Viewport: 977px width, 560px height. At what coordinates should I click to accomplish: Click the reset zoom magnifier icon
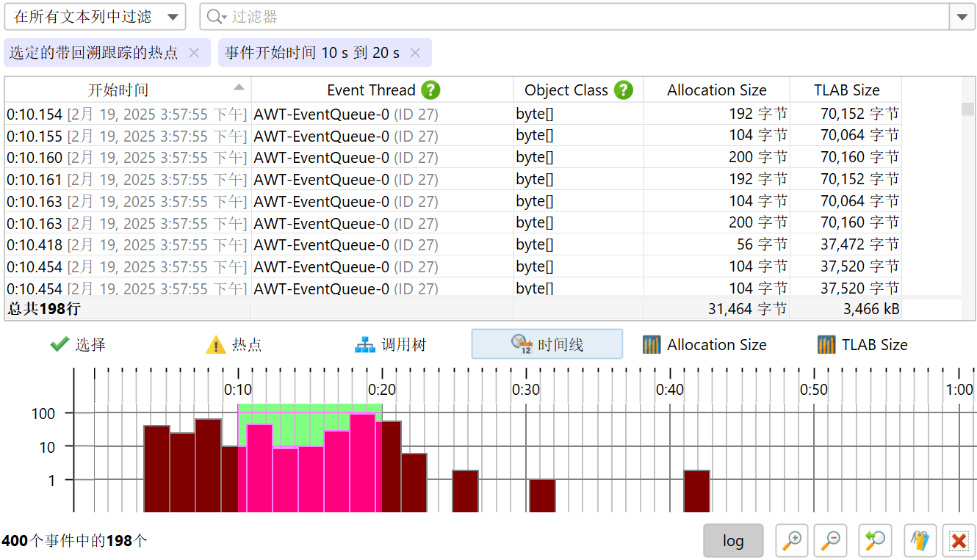(x=875, y=541)
